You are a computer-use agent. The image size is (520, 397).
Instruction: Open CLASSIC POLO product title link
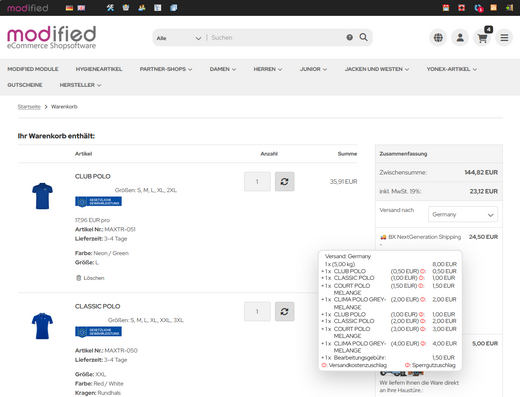97,306
